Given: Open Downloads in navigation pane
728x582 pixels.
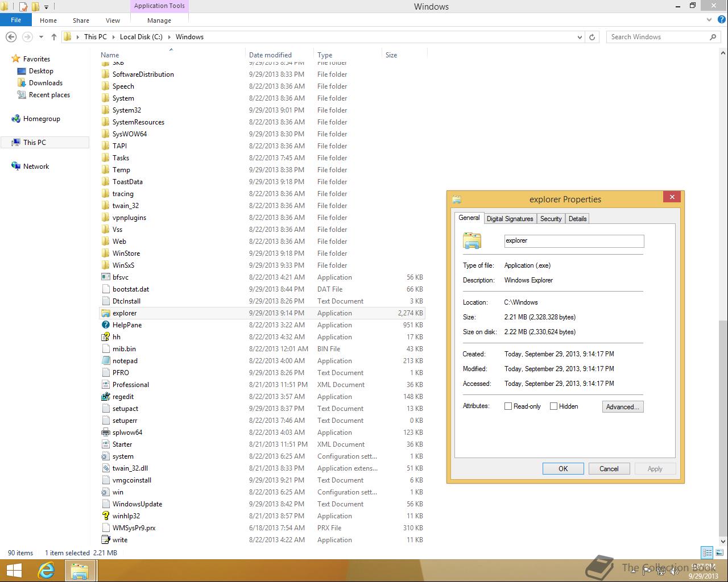Looking at the screenshot, I should pyautogui.click(x=45, y=83).
